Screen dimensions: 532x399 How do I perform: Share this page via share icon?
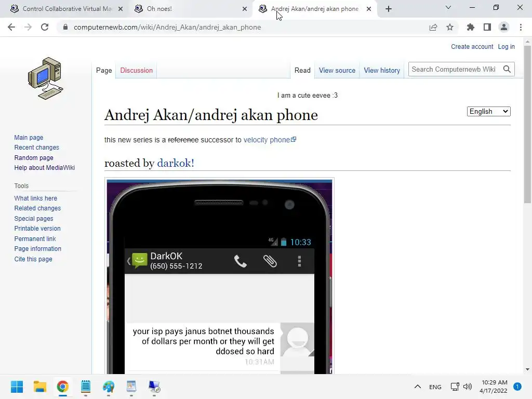pyautogui.click(x=433, y=27)
